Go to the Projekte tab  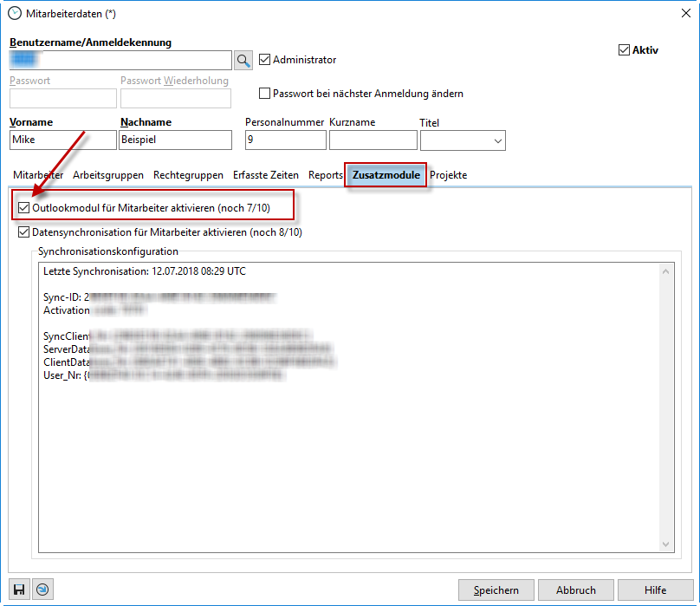point(449,175)
